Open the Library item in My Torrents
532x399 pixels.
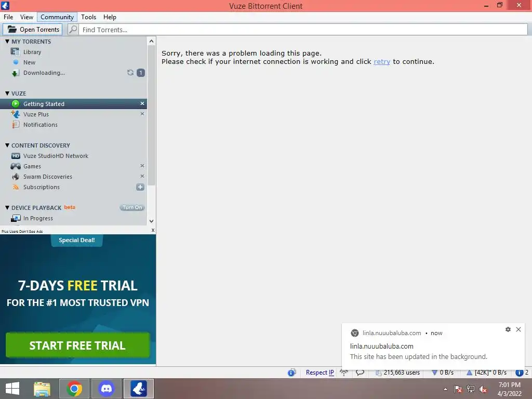tap(32, 52)
